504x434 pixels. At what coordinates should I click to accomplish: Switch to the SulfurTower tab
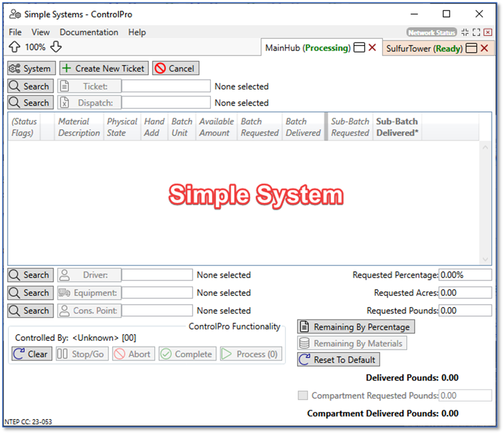423,49
